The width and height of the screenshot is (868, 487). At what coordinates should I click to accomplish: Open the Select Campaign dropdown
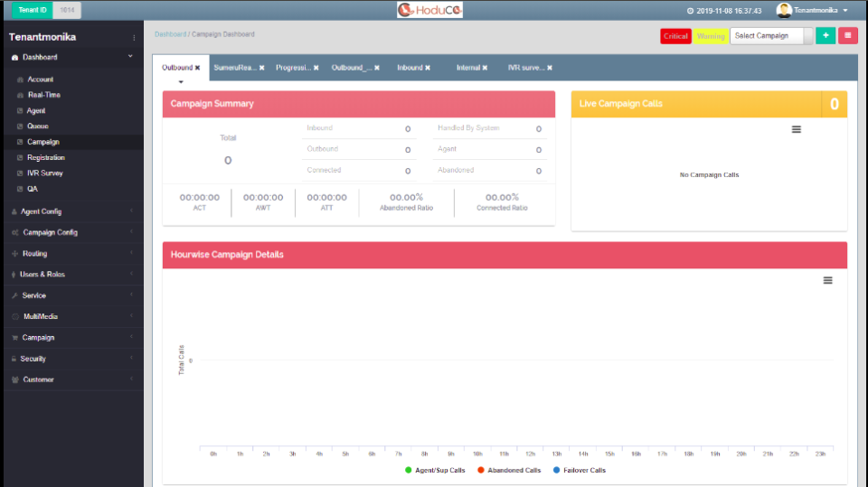click(770, 36)
